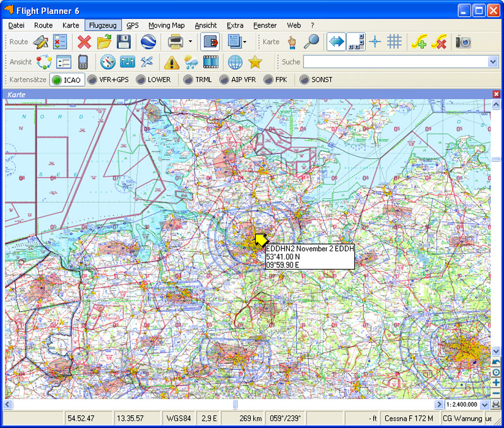Delete route with the red X icon
Screen dimensions: 504x428
click(84, 42)
